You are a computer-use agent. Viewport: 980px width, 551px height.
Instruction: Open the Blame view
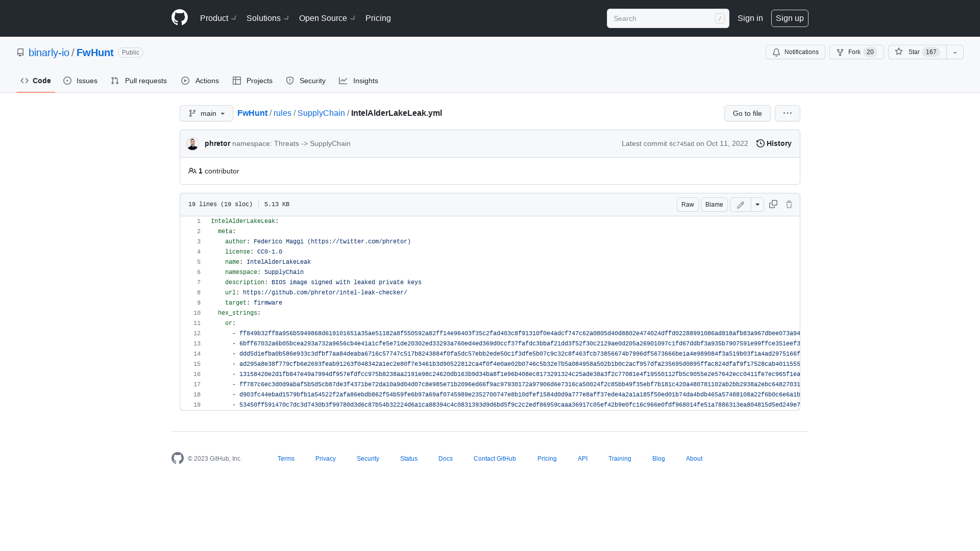(x=714, y=205)
